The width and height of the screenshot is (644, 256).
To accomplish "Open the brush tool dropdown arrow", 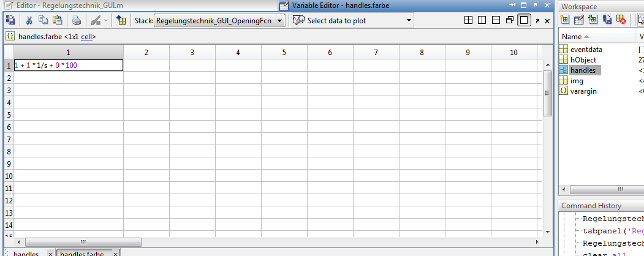I will click(106, 21).
